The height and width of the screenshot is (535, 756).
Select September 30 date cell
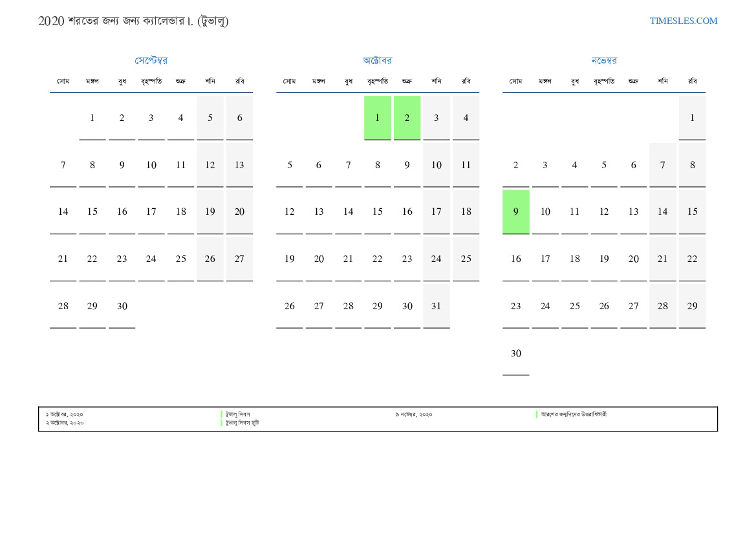click(x=122, y=307)
